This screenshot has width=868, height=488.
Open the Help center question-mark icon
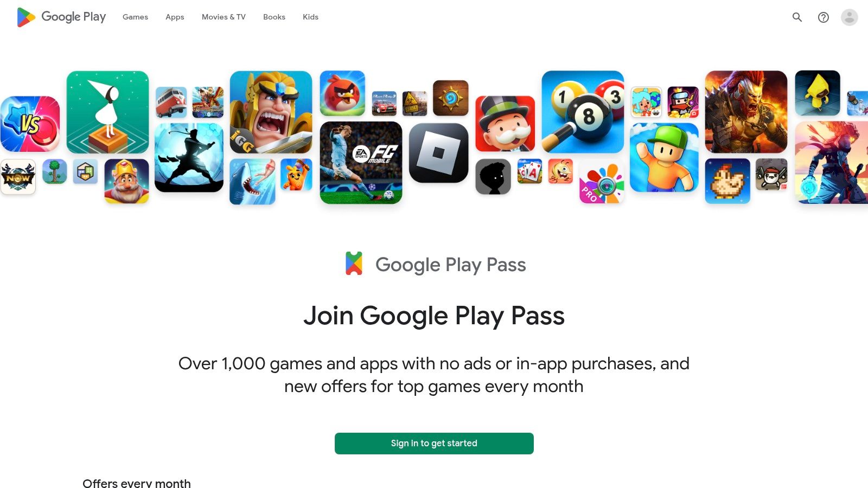[x=824, y=17]
